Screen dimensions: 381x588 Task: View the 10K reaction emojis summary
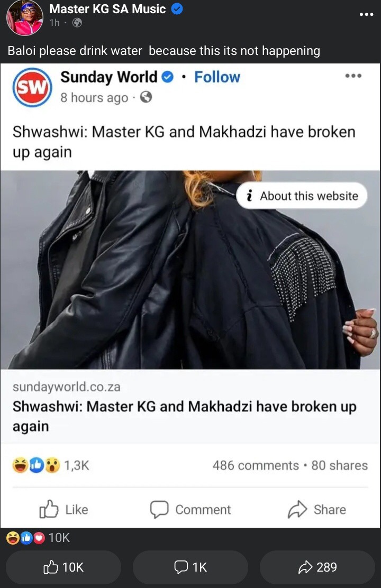(x=38, y=538)
